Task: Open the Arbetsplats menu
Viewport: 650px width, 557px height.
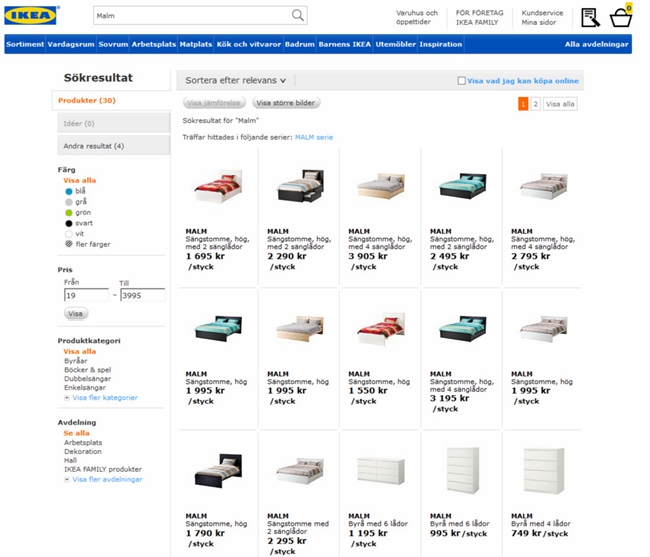Action: point(153,44)
